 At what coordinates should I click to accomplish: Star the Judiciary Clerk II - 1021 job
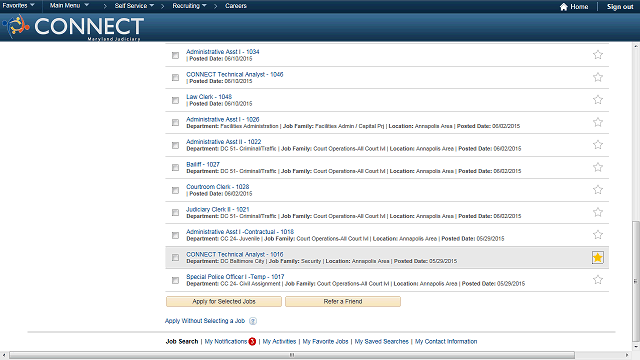598,212
